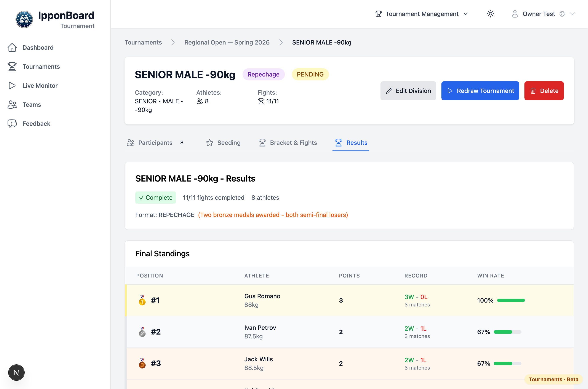Click the Dashboard home icon
This screenshot has height=389, width=588.
tap(12, 47)
